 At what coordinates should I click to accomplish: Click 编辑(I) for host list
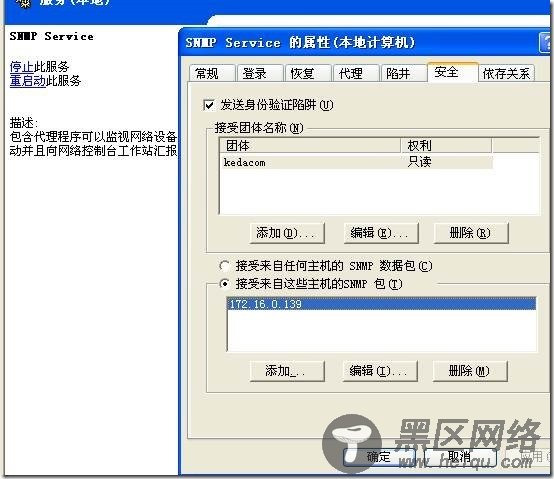point(380,371)
